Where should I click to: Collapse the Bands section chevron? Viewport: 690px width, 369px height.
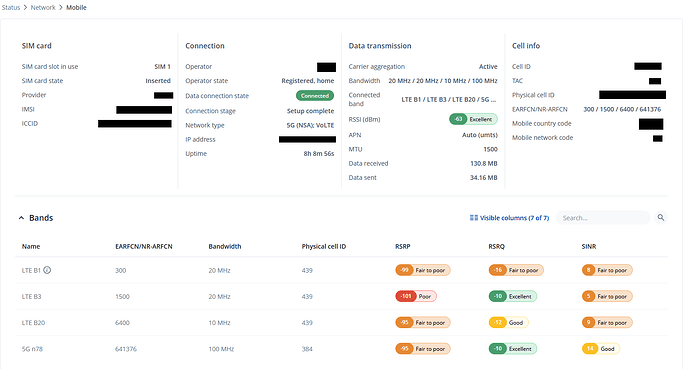21,218
